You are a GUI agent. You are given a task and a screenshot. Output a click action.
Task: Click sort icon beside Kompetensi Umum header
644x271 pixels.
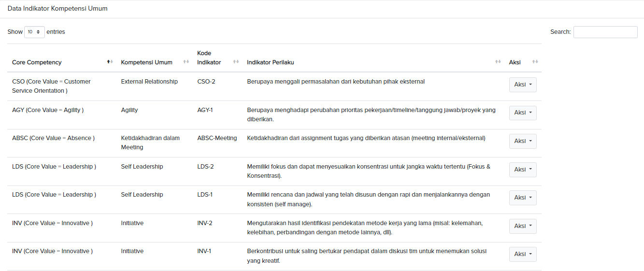(186, 62)
